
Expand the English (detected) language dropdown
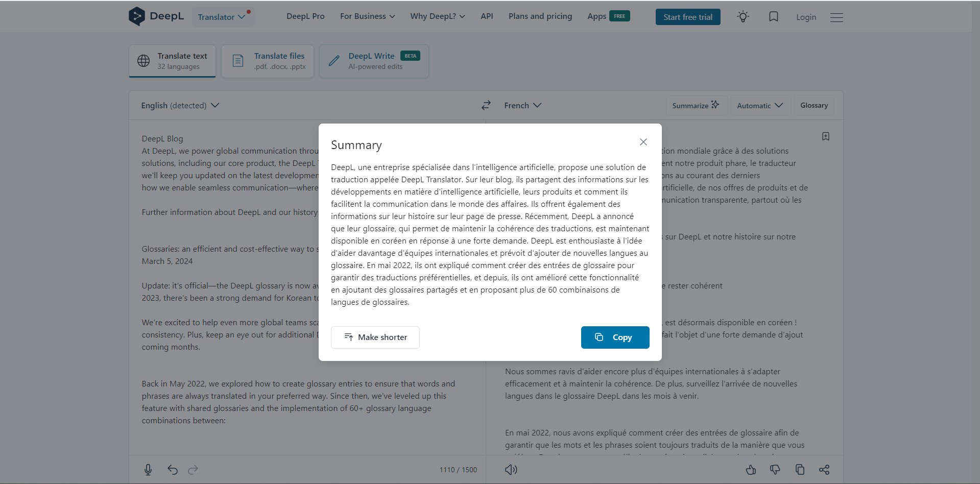point(180,105)
